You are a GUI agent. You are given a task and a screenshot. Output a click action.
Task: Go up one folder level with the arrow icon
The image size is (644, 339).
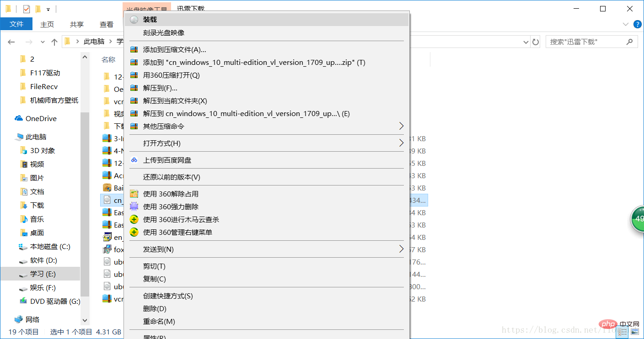point(54,41)
